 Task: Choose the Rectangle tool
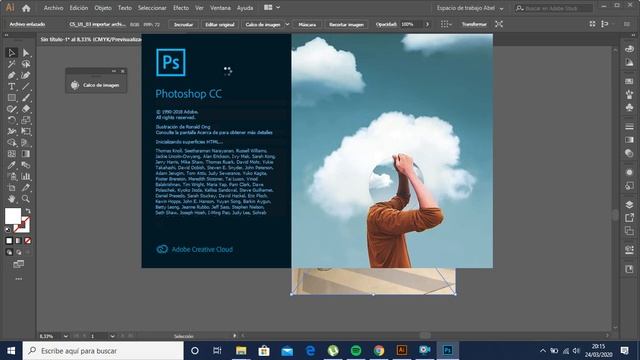coord(11,98)
